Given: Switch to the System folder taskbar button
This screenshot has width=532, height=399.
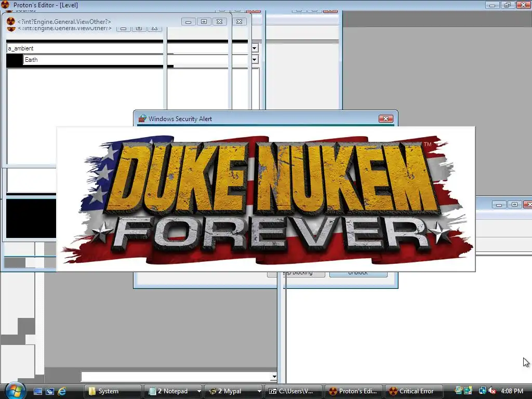Looking at the screenshot, I should (113, 391).
